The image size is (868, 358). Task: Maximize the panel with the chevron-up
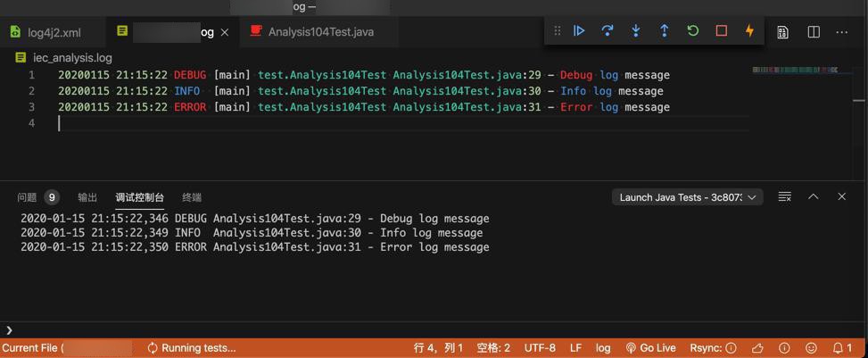(x=814, y=197)
